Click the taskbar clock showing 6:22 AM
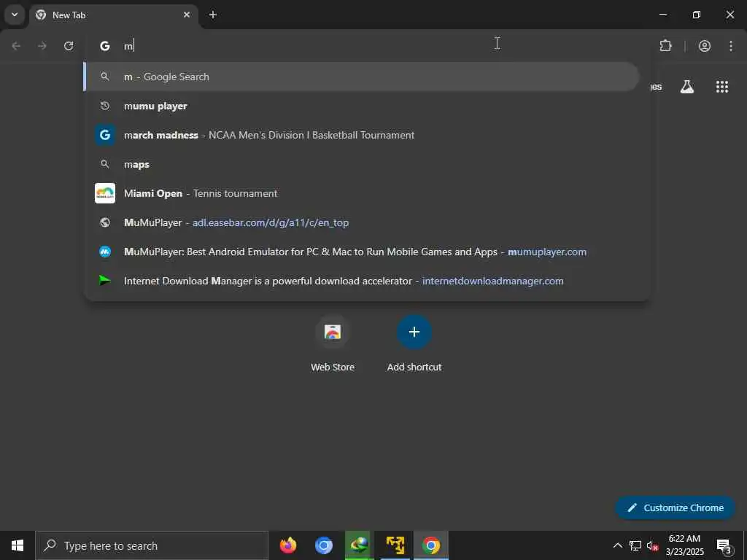Viewport: 747px width, 560px height. (684, 545)
